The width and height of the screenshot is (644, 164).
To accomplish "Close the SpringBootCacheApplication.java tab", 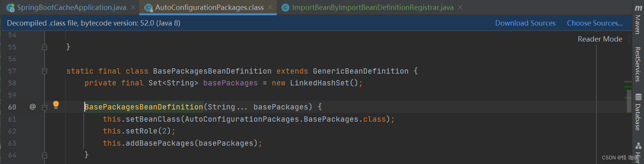I will pos(133,7).
